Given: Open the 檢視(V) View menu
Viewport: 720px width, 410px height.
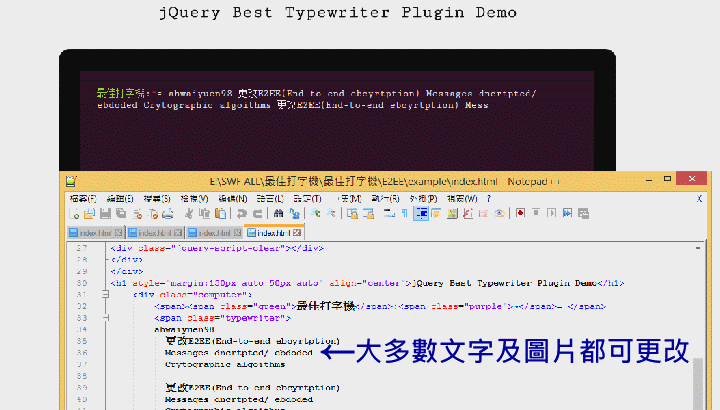Looking at the screenshot, I should coord(194,199).
